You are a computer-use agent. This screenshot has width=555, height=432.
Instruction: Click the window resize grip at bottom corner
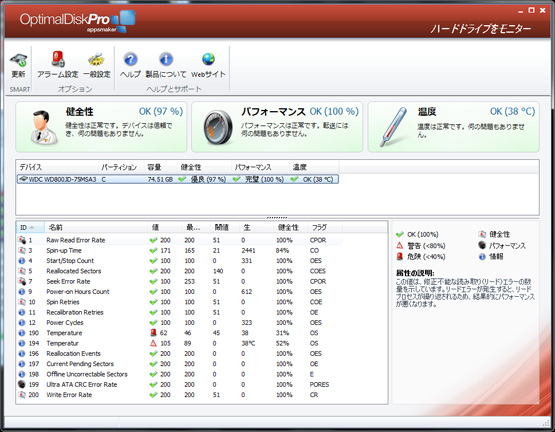545,422
